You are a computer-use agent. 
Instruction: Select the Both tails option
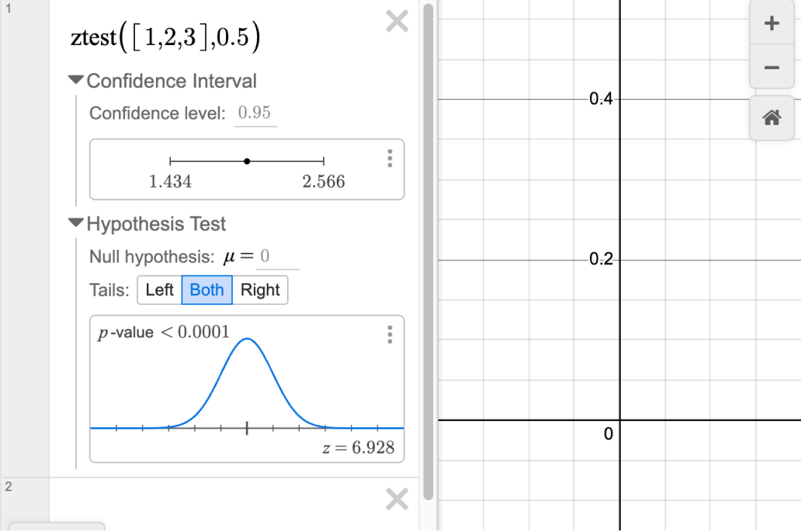click(207, 290)
